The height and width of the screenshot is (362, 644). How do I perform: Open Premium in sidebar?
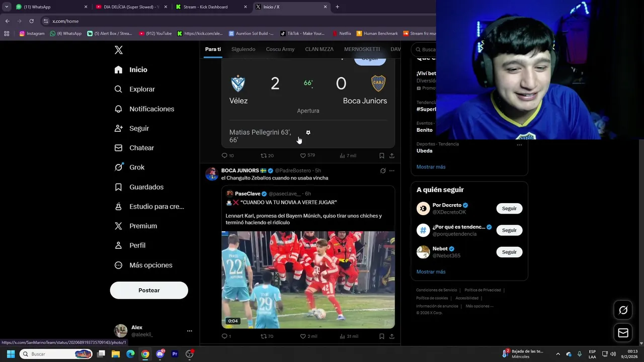(136, 226)
